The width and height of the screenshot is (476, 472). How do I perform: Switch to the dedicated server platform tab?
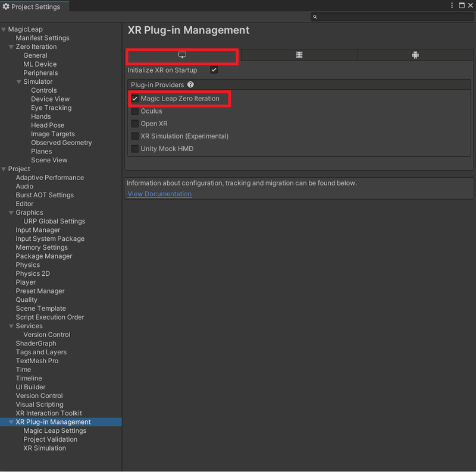[299, 55]
